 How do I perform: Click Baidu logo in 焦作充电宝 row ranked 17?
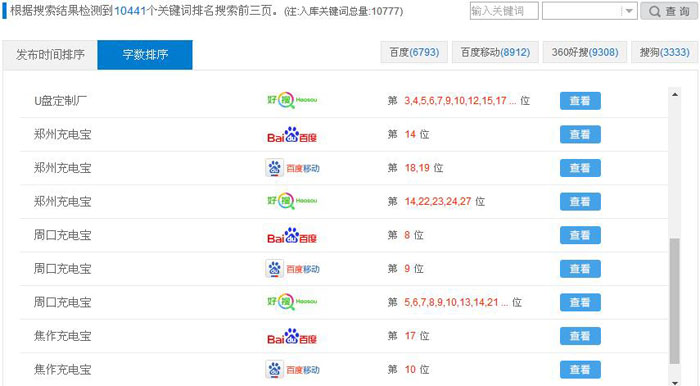(292, 336)
